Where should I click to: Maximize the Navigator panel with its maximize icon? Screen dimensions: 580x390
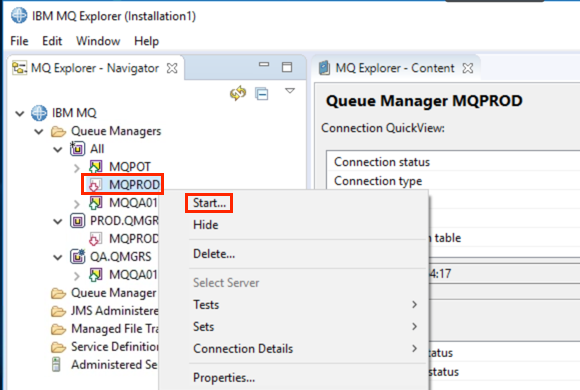coord(287,67)
